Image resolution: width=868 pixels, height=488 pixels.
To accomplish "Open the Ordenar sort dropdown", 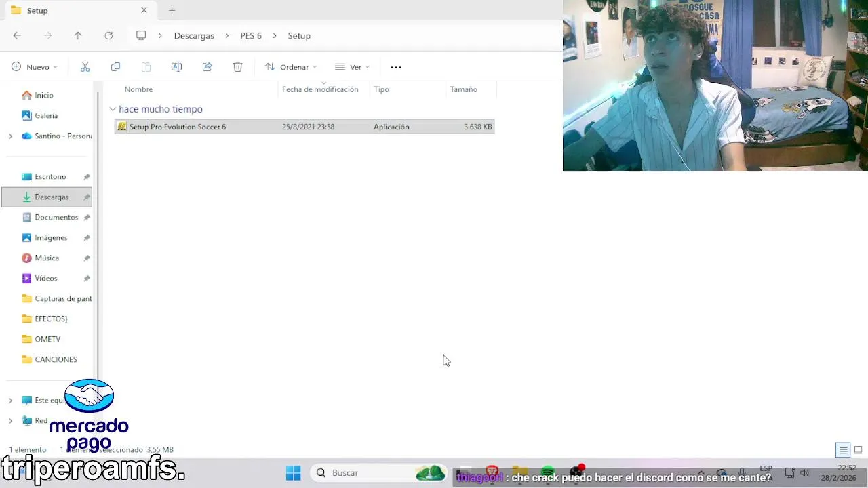I will point(291,66).
